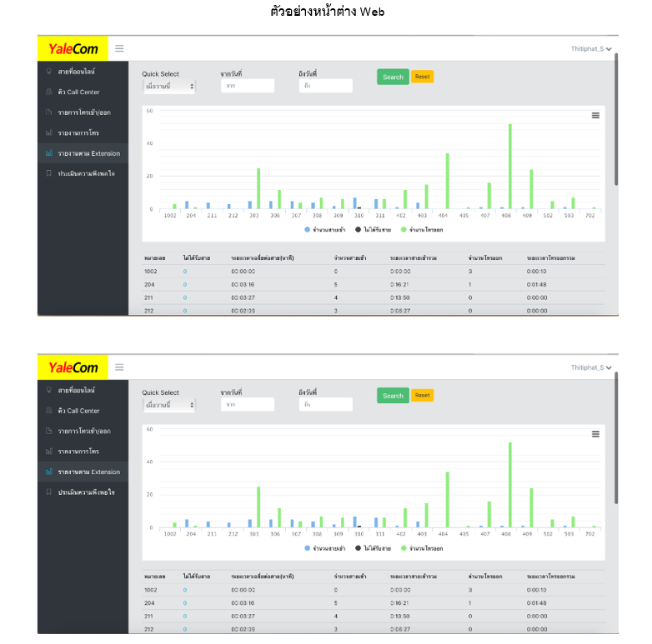Select รายงานตาม Extension in the upper sidebar
Viewport: 652px width, 644px height.
pos(88,153)
